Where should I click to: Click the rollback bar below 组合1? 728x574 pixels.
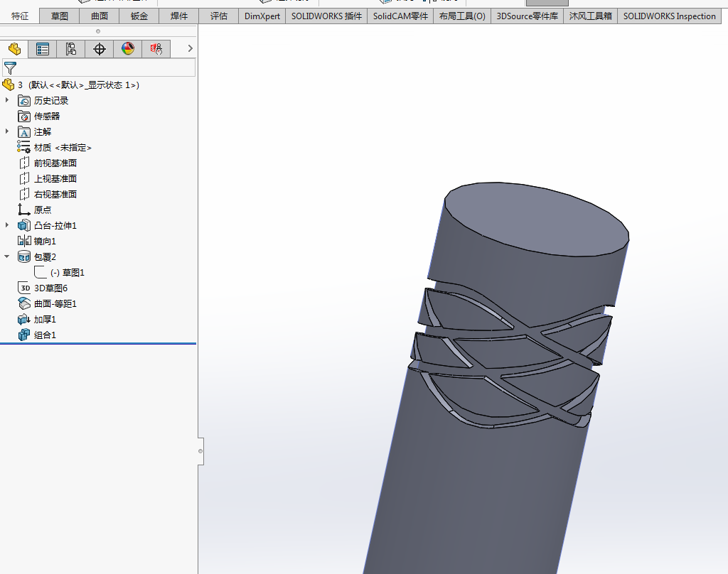pos(98,343)
